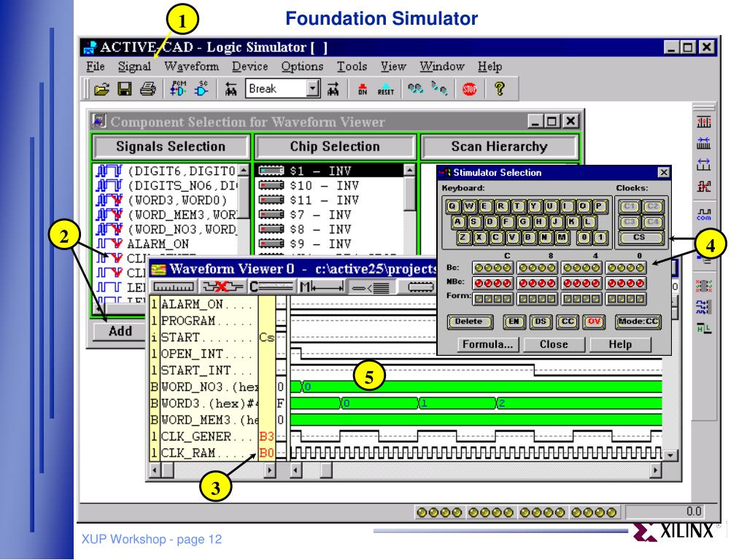Click the Signals Selection header button
747x560 pixels.
click(171, 147)
